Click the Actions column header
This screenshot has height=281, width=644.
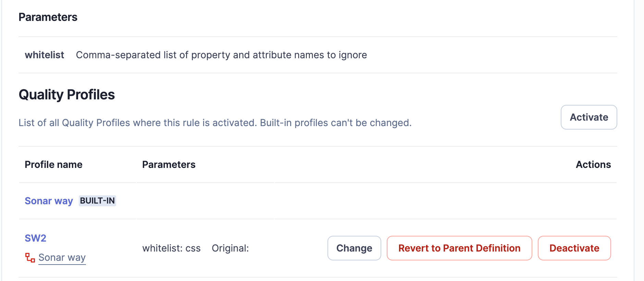[x=593, y=164]
